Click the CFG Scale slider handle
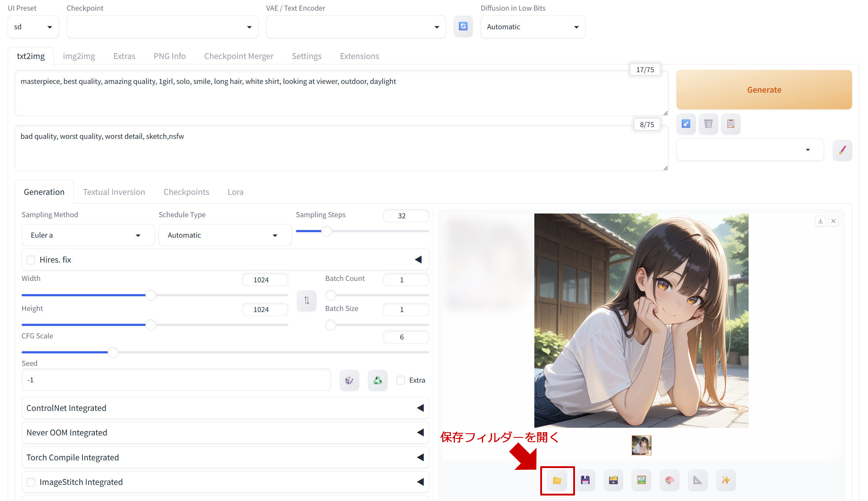 (113, 352)
